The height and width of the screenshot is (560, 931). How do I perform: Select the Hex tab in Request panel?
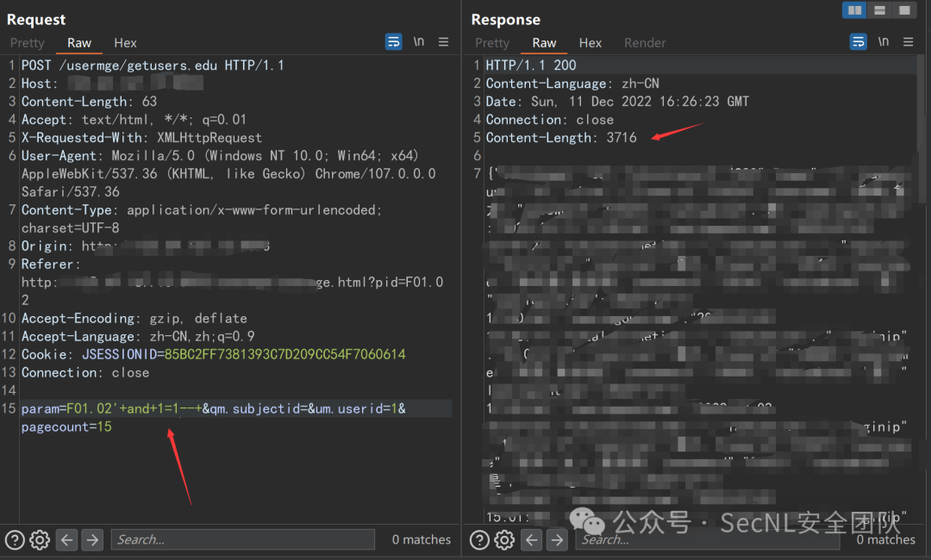click(126, 43)
